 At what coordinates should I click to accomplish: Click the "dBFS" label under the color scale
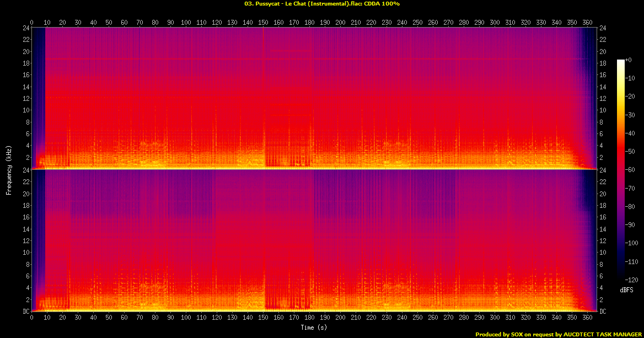(626, 290)
